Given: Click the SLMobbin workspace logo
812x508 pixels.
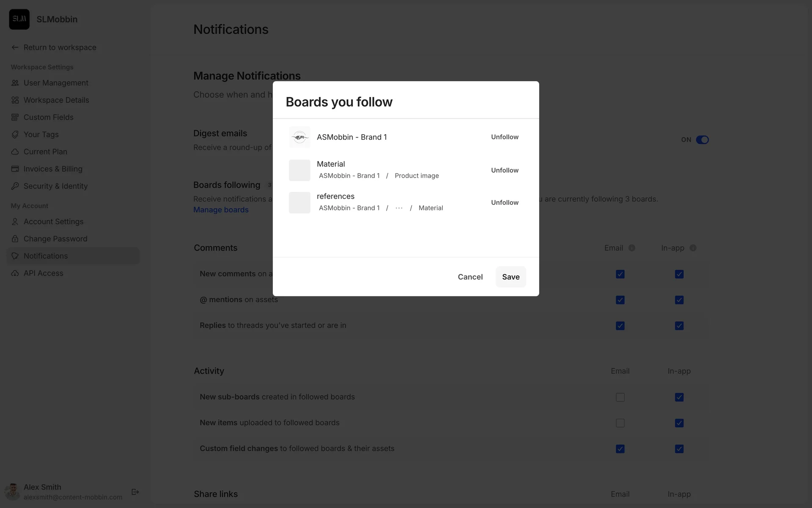Looking at the screenshot, I should coord(19,19).
